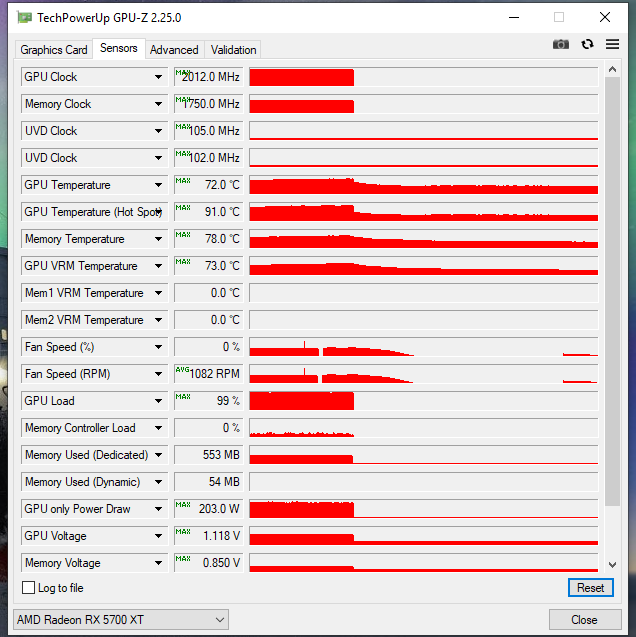
Task: Open the Memory Clock dropdown arrow
Action: 158,104
